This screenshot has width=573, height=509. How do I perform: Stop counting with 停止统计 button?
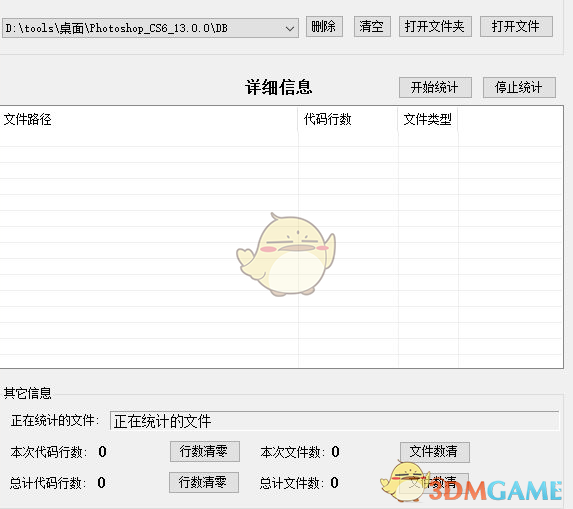click(x=519, y=87)
